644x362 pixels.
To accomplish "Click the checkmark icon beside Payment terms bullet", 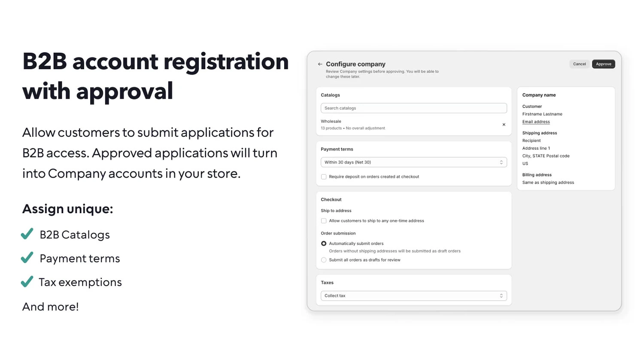I will click(27, 258).
